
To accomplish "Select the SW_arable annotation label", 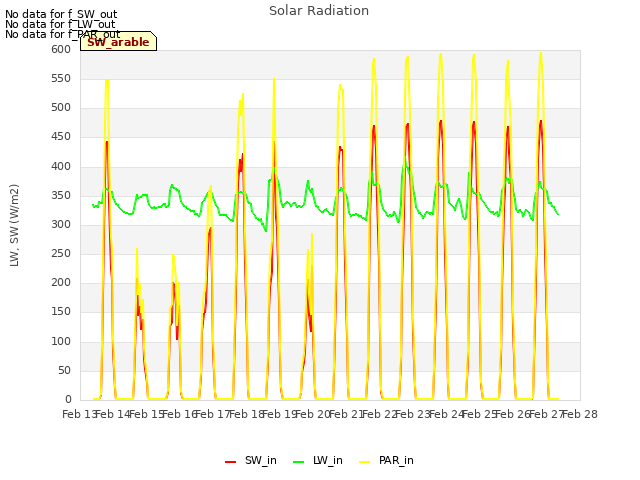I will [118, 42].
